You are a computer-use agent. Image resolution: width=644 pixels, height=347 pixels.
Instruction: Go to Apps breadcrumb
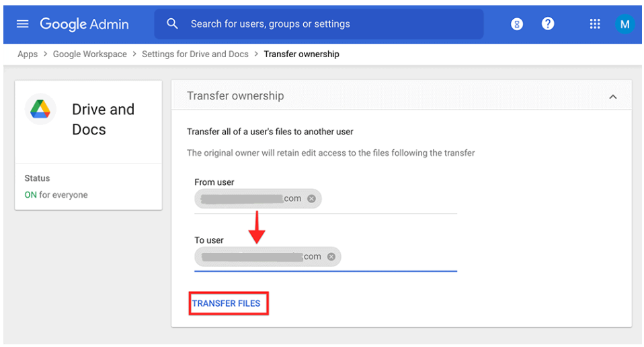pos(28,54)
